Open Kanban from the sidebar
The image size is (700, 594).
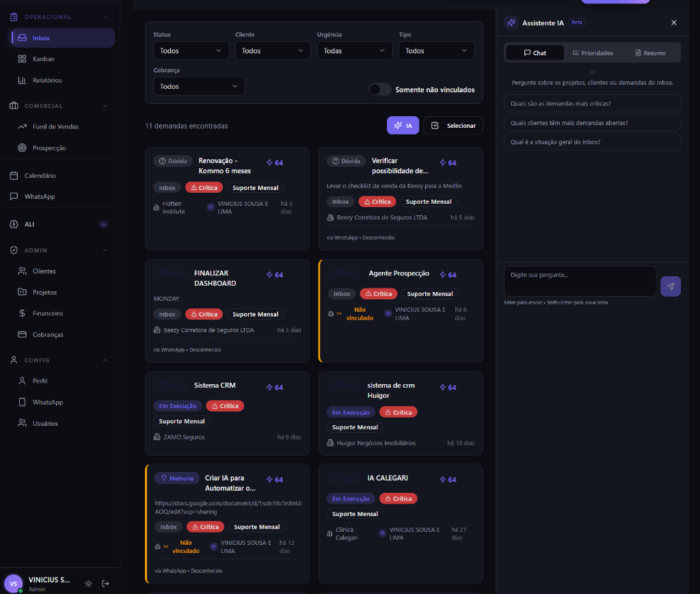(x=44, y=59)
